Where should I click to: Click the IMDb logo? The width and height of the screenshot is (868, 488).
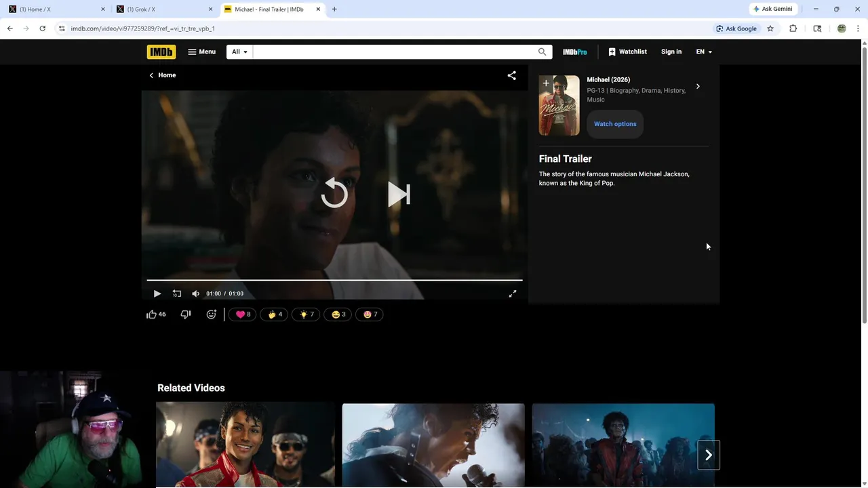(x=161, y=52)
